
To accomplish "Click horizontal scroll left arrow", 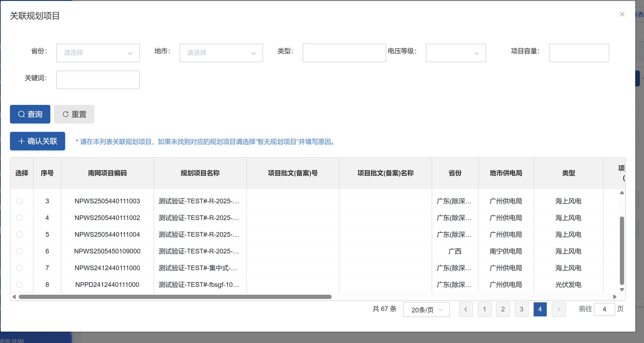I will tap(14, 297).
